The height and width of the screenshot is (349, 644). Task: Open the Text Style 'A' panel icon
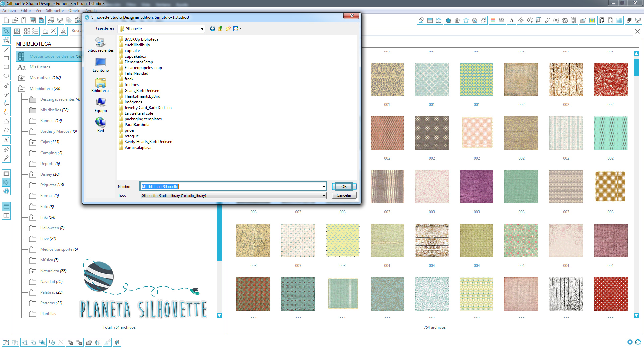coord(512,21)
